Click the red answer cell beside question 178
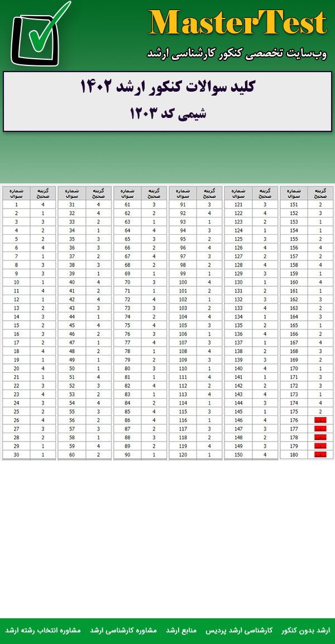Image resolution: width=335 pixels, height=644 pixels. coord(320,437)
